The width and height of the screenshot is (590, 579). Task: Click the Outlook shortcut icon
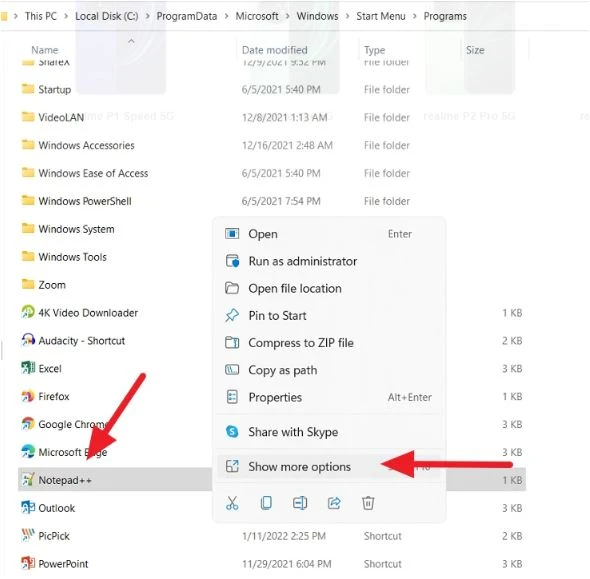pos(28,508)
